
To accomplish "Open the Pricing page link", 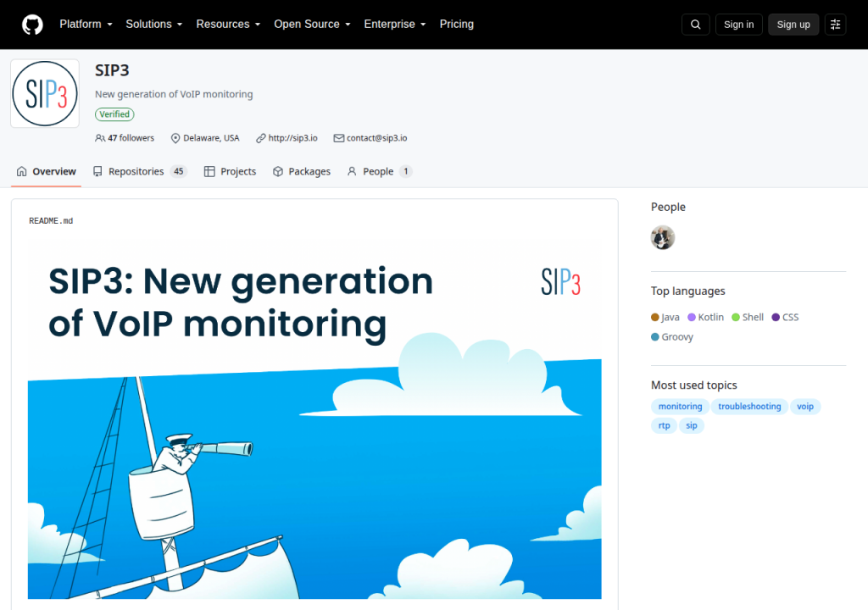I will 457,25.
